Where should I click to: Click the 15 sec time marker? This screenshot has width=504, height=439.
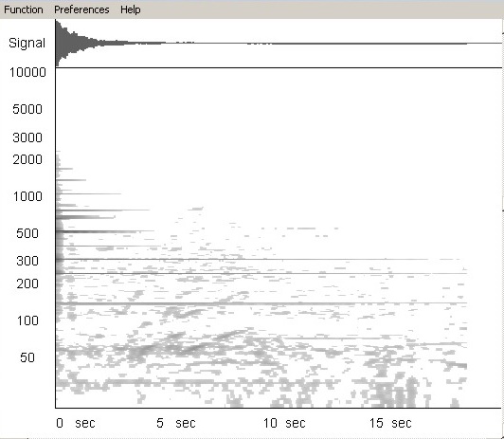[x=390, y=423]
